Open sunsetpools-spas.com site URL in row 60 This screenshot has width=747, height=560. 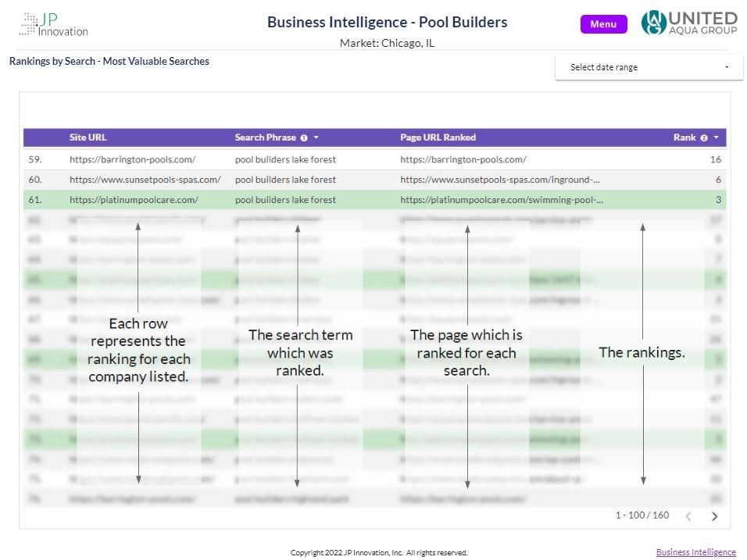(145, 180)
